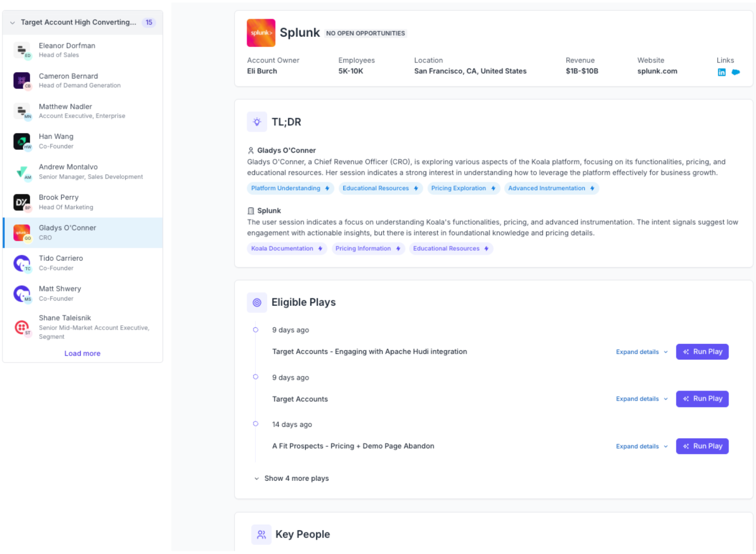Click the Load more link

coord(82,353)
